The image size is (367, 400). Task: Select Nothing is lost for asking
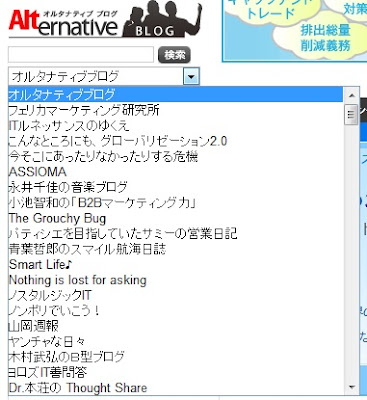point(177,280)
